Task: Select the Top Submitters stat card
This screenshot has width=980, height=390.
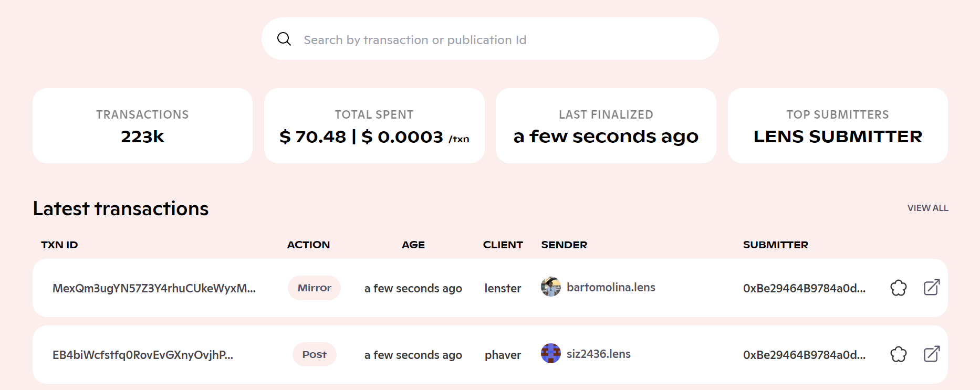Action: (x=838, y=126)
